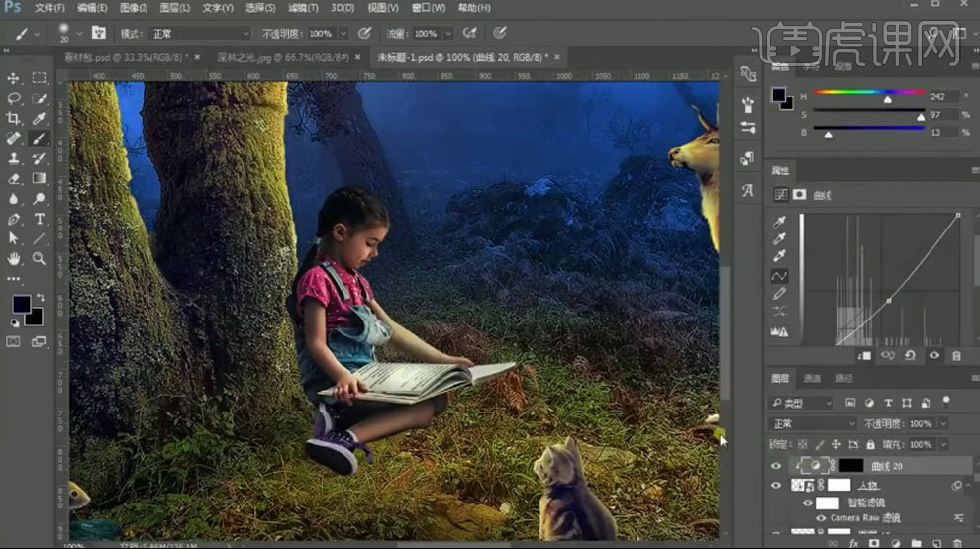The image size is (980, 549).
Task: Toggle the Brush Settings panel button
Action: tap(98, 33)
